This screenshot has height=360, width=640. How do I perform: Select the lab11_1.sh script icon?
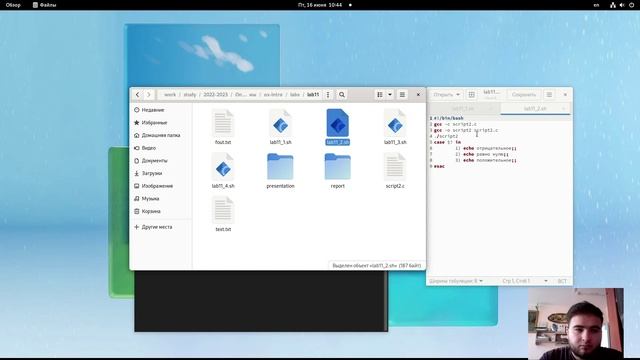point(280,123)
